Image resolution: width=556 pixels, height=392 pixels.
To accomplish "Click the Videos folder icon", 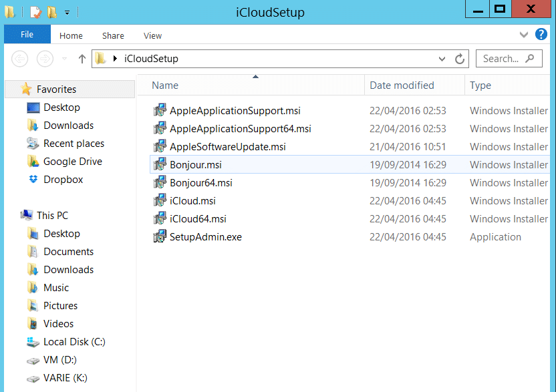I will (33, 324).
